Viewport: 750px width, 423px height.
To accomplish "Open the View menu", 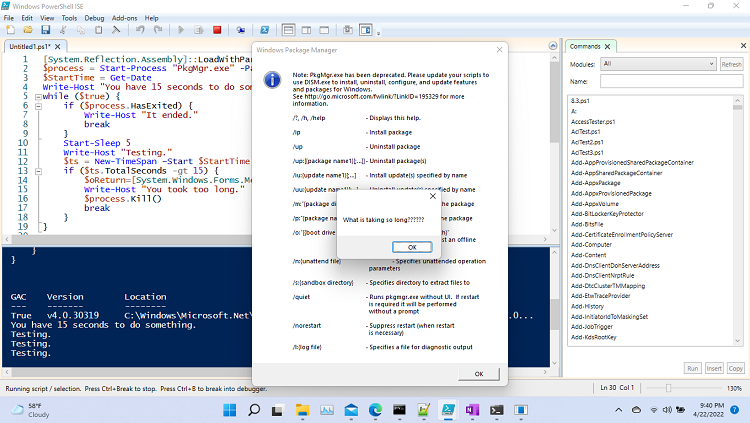I will tap(47, 18).
